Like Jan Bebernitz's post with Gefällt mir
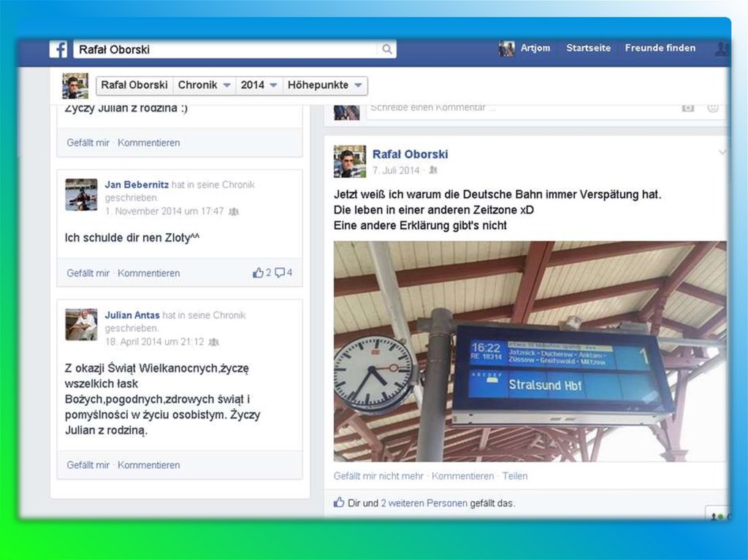This screenshot has height=560, width=748. 88,273
